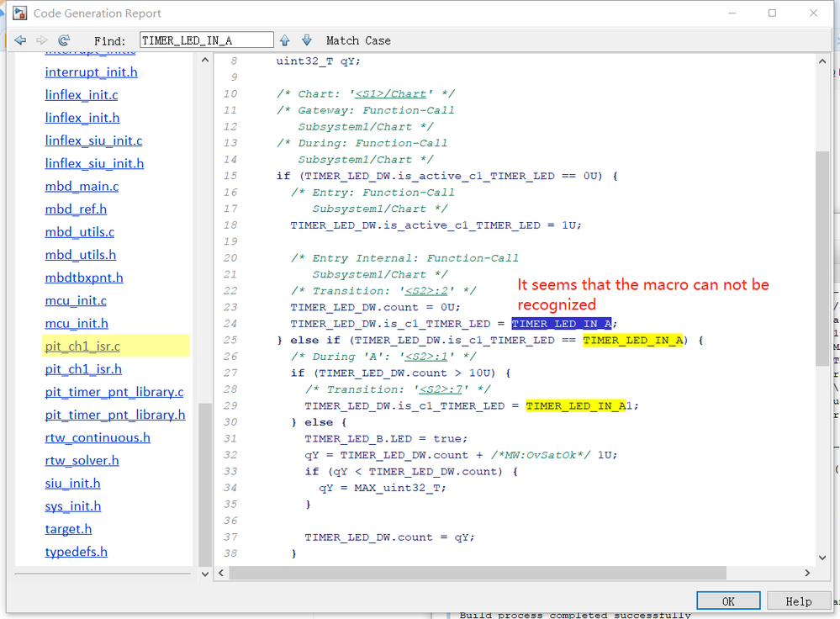
Task: Click 'TIMER_LED_B.LED = true;' on line 31
Action: tap(386, 439)
